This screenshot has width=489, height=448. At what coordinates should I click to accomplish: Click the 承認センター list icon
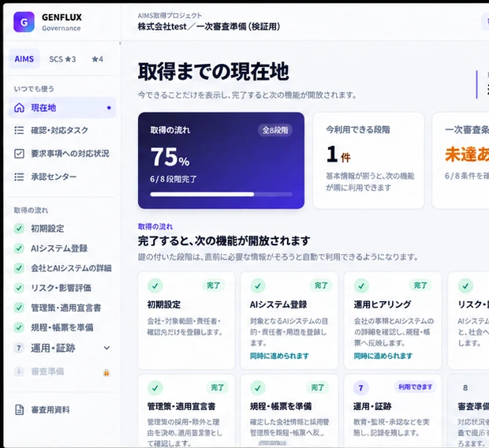19,177
